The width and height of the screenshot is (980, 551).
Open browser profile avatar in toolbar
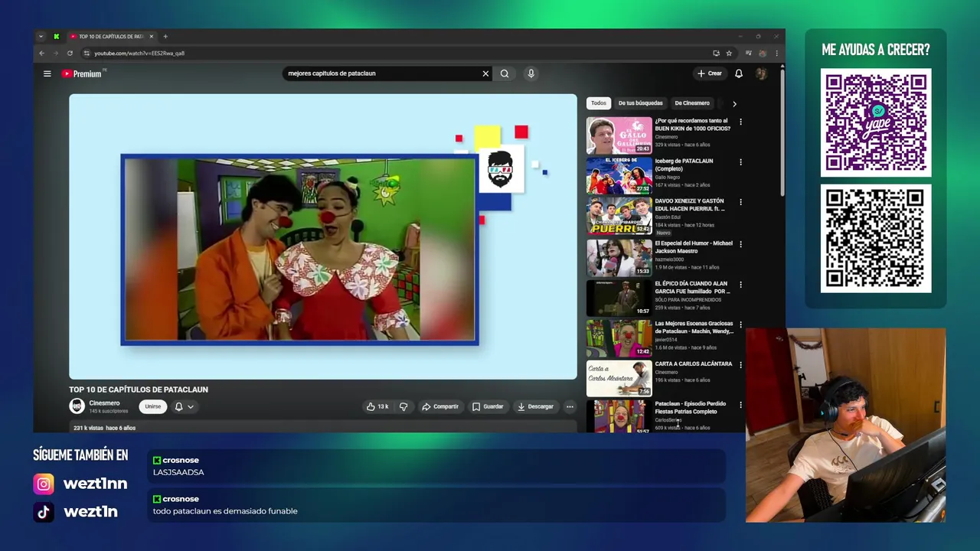tap(763, 53)
